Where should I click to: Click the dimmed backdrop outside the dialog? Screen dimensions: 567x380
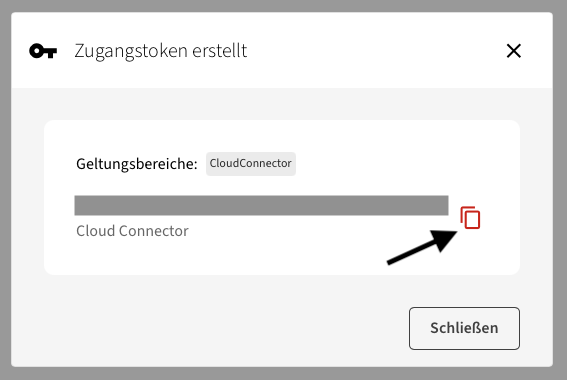click(284, 5)
